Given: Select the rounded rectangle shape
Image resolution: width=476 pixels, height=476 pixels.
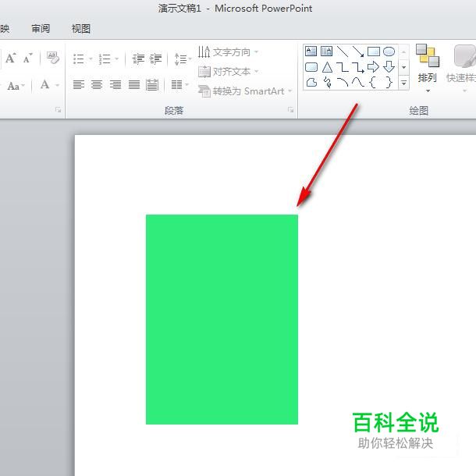Looking at the screenshot, I should (311, 67).
